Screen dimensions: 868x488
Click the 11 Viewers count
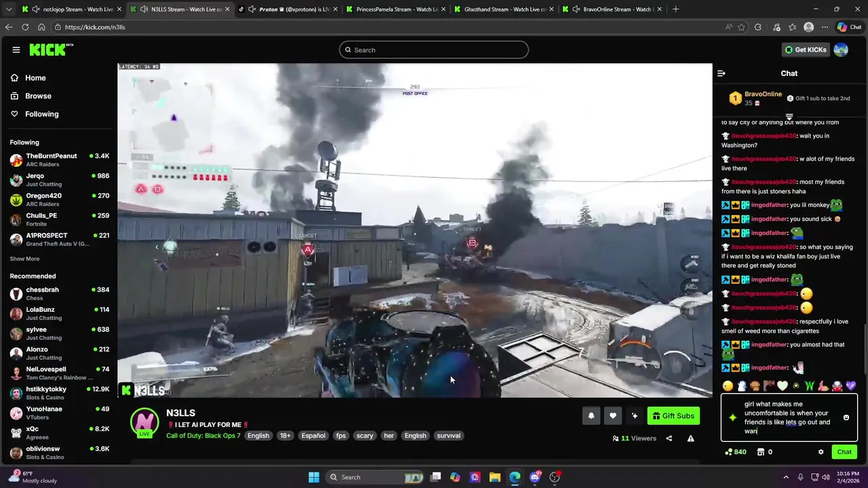coord(634,439)
